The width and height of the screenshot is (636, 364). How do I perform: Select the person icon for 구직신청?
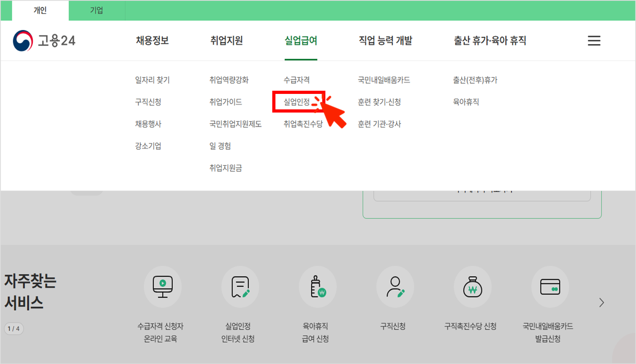point(395,287)
